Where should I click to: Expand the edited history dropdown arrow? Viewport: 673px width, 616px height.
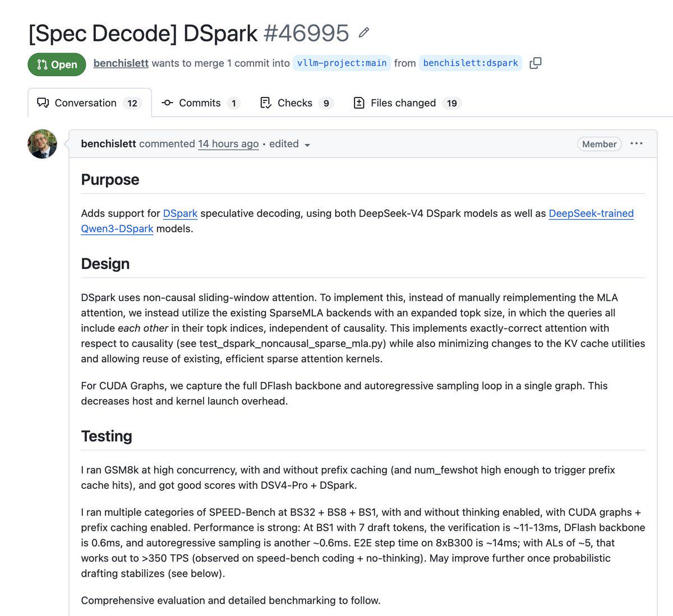tap(307, 145)
